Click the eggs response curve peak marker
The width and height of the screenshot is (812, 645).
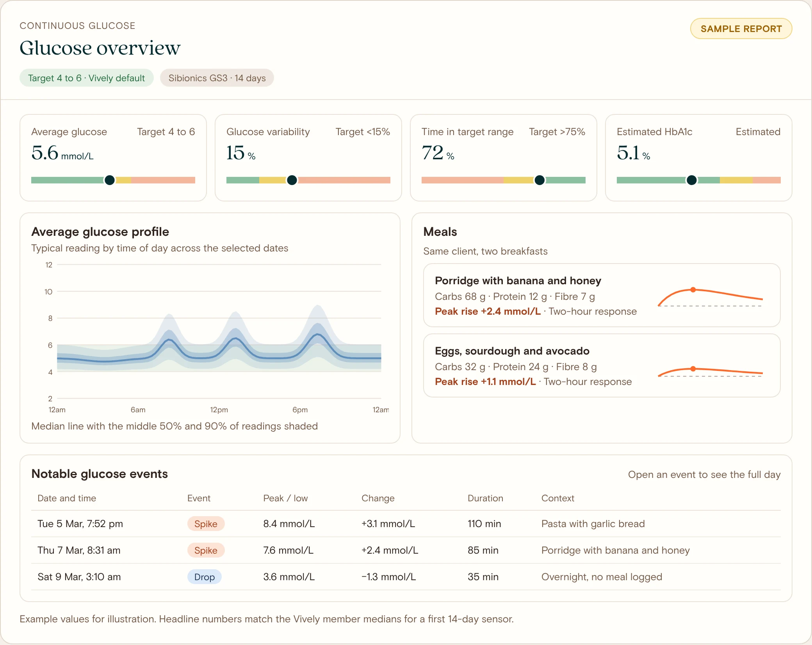point(693,369)
